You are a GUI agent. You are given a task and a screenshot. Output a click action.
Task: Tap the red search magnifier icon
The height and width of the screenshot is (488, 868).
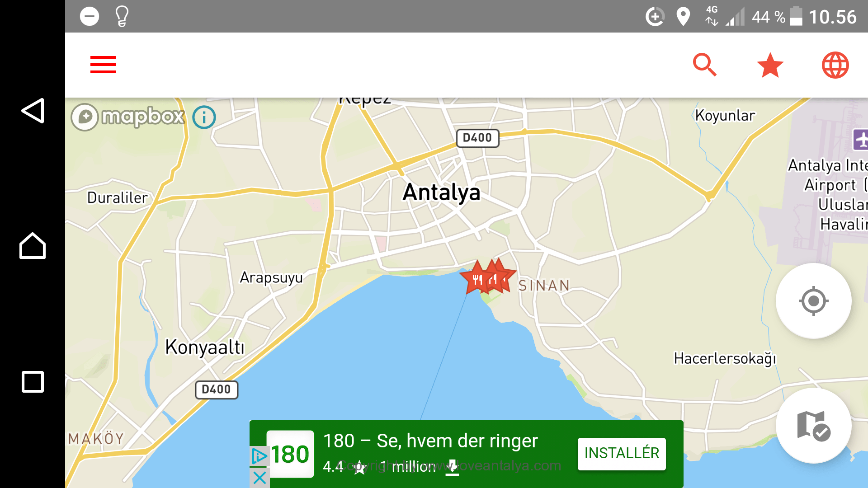click(x=705, y=65)
